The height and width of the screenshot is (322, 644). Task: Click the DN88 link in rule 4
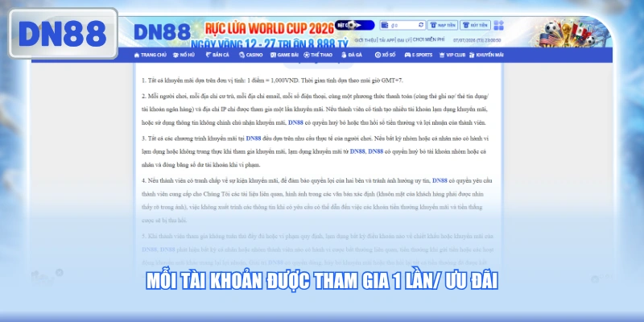coord(440,180)
